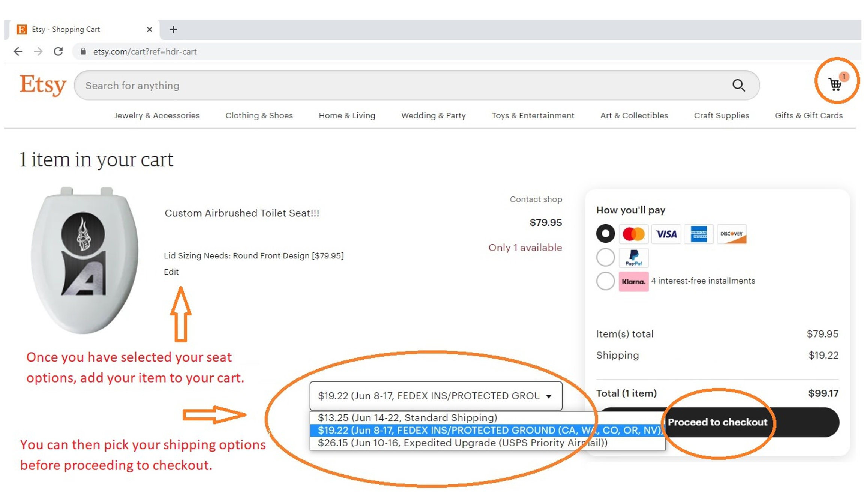Click the 'How you'll pay' heading
864x504 pixels.
pos(631,210)
